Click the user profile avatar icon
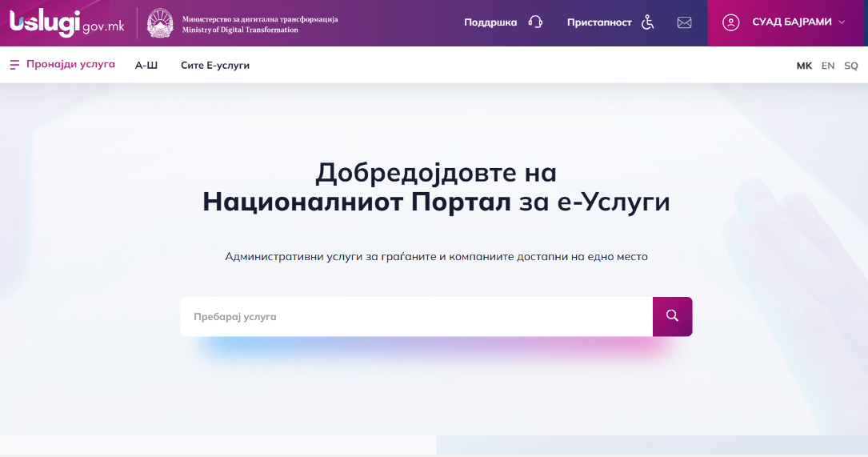Viewport: 868px width, 457px height. [x=730, y=22]
